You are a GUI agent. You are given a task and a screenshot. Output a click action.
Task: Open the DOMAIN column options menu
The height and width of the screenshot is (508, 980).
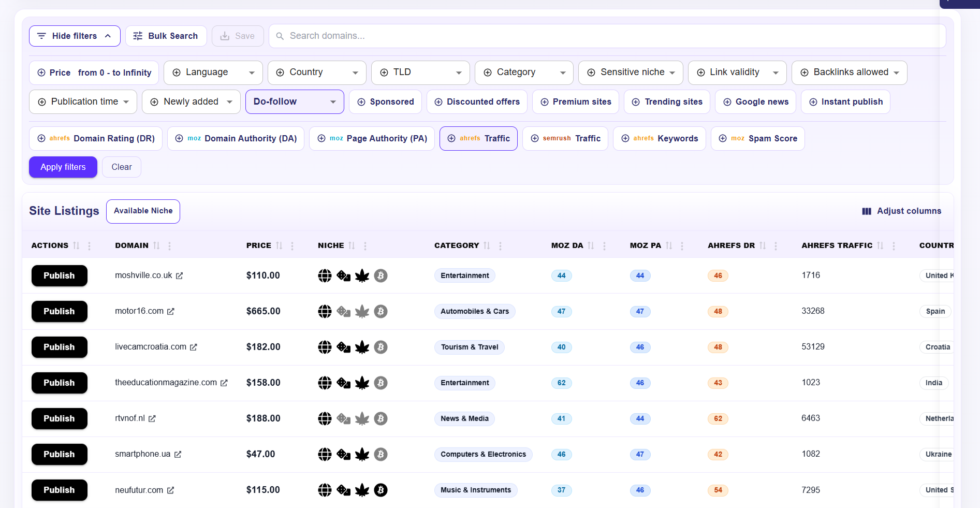pyautogui.click(x=169, y=245)
